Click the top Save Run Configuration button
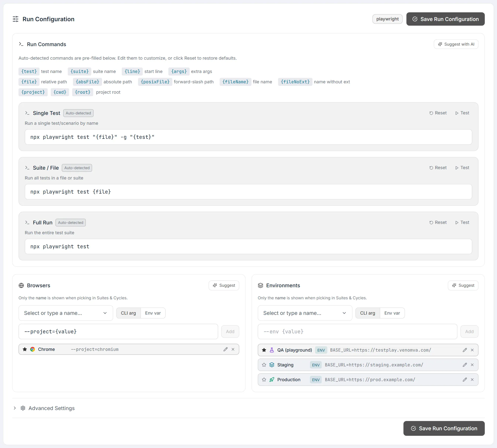Image resolution: width=497 pixels, height=448 pixels. click(445, 19)
